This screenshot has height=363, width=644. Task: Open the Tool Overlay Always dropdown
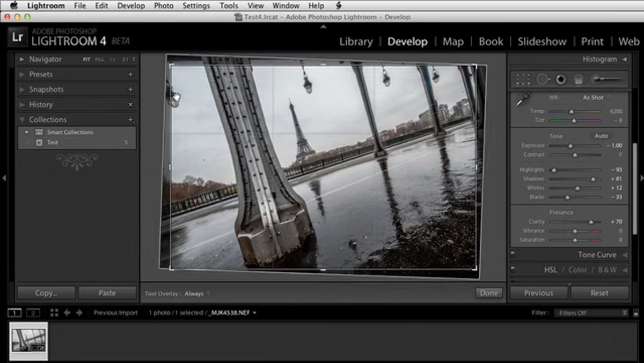click(197, 294)
